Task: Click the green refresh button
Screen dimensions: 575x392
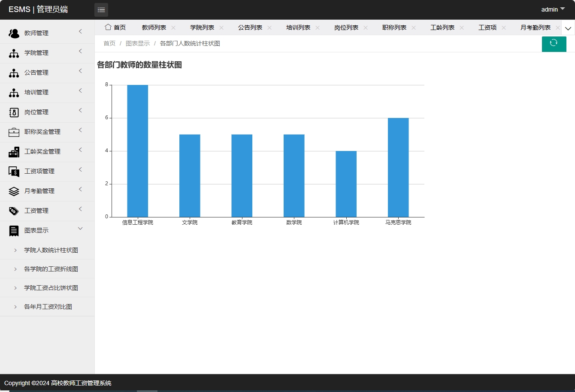Action: point(554,44)
